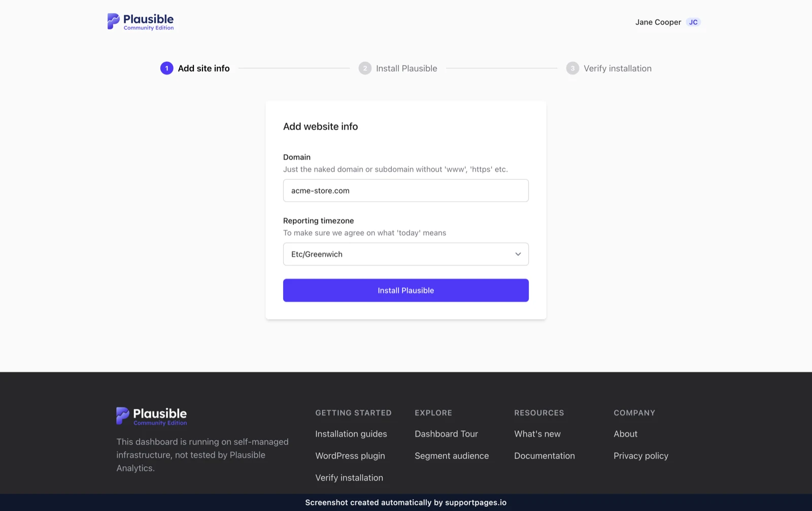Open the Segment audience link
Image resolution: width=812 pixels, height=511 pixels.
coord(452,456)
